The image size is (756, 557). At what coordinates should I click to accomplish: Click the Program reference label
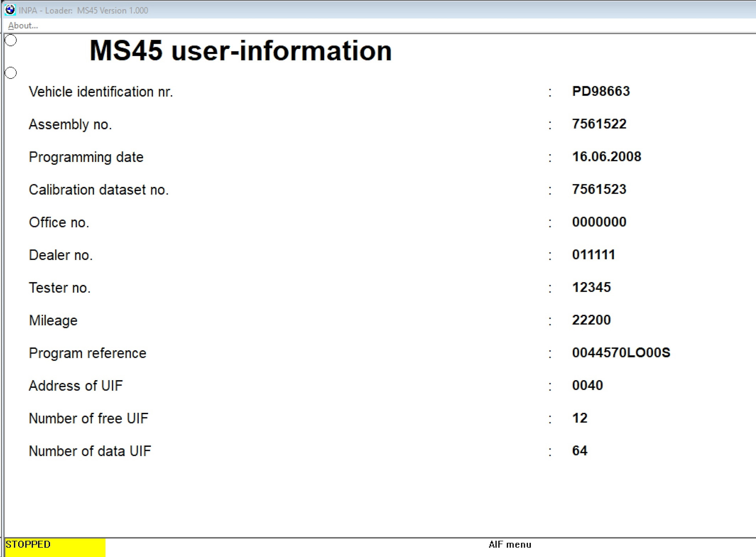tap(87, 353)
